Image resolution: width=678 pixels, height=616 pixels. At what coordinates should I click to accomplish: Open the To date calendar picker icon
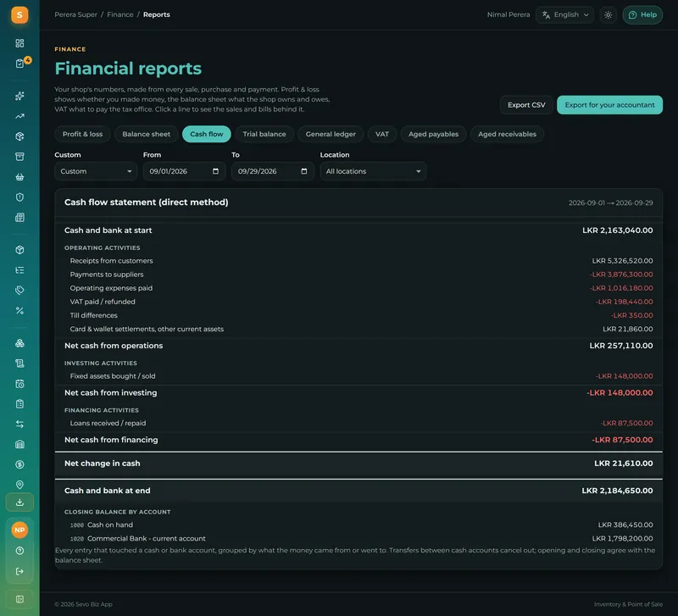click(x=304, y=171)
